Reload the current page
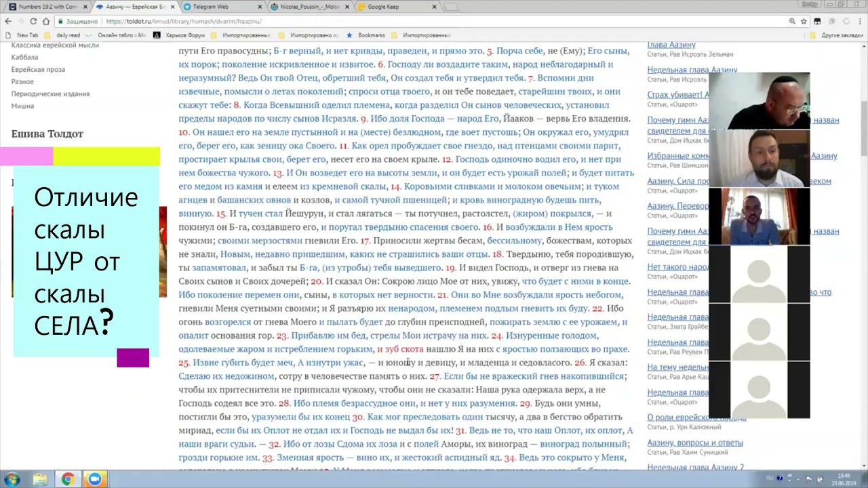 tap(34, 21)
